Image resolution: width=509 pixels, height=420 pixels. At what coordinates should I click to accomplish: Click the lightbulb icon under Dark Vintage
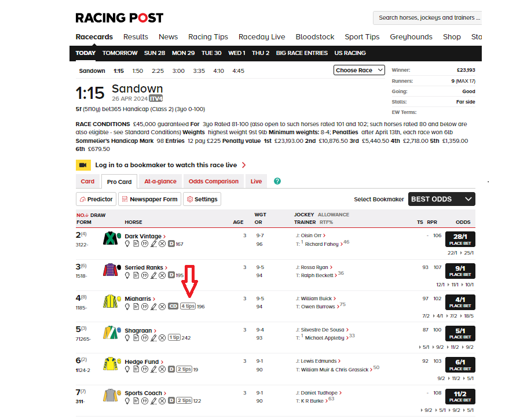pyautogui.click(x=127, y=244)
